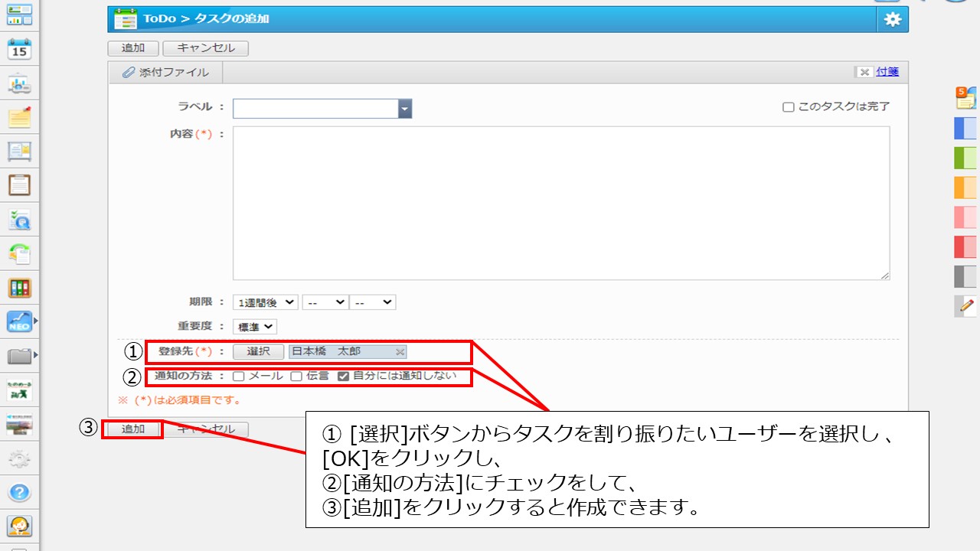Open the operator headset support icon

pyautogui.click(x=19, y=527)
